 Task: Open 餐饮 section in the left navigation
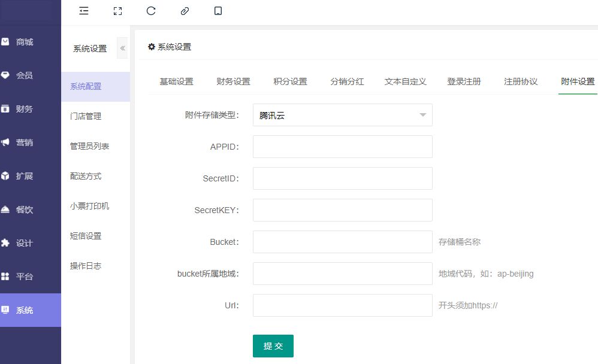(x=25, y=210)
